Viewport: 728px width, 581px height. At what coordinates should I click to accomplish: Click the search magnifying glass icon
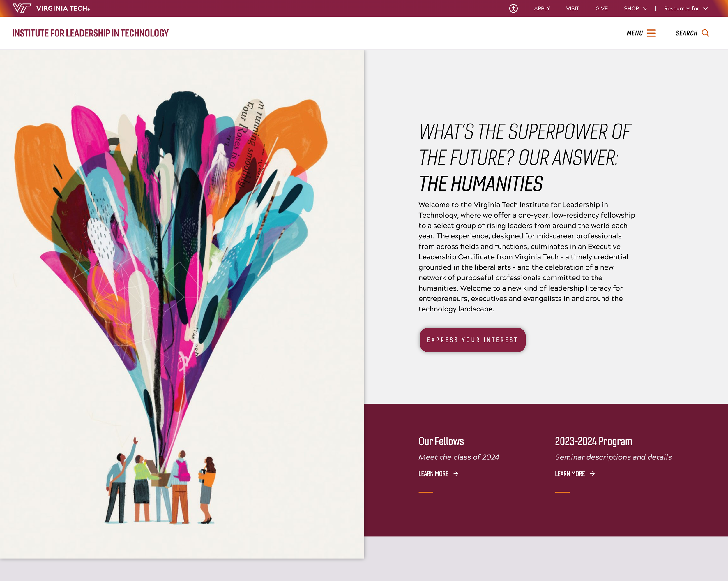click(x=705, y=33)
